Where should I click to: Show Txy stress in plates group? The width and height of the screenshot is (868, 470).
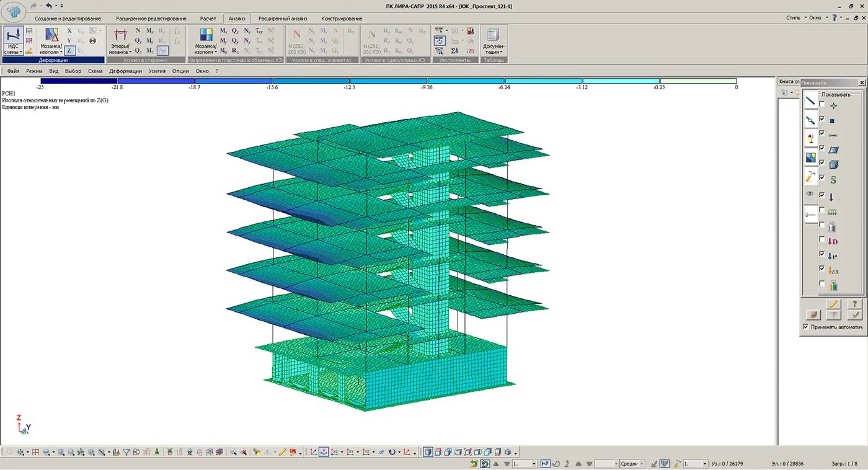coord(259,30)
